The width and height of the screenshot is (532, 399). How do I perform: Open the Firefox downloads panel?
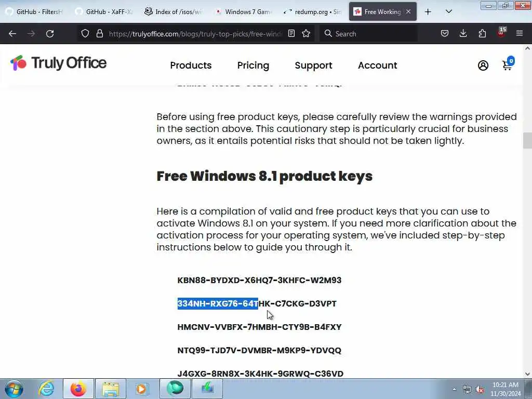pos(463,33)
